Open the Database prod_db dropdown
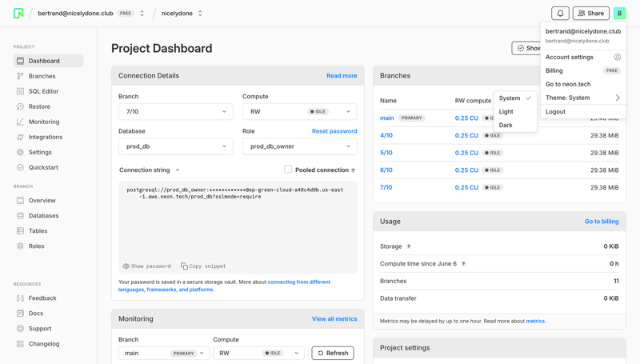The image size is (640, 364). pos(175,146)
